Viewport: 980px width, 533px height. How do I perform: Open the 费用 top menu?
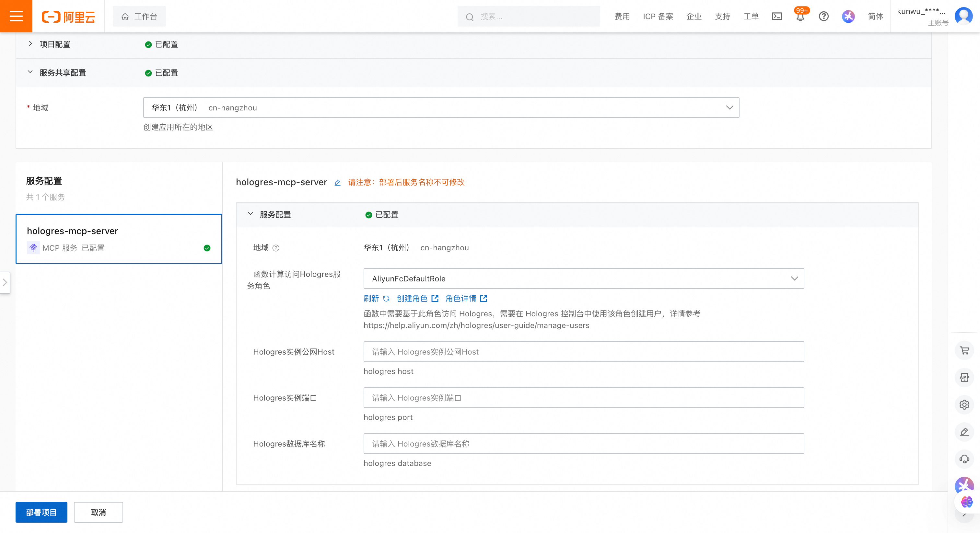click(x=622, y=16)
